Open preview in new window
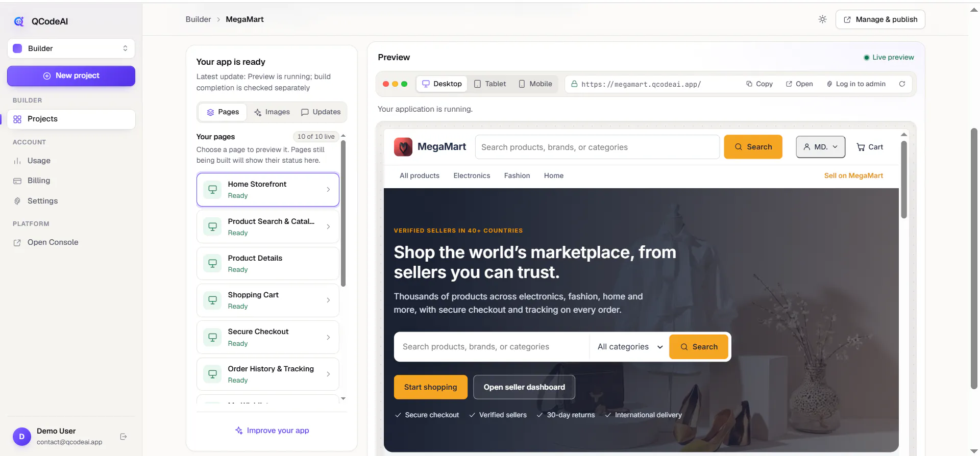The height and width of the screenshot is (456, 980). point(799,84)
